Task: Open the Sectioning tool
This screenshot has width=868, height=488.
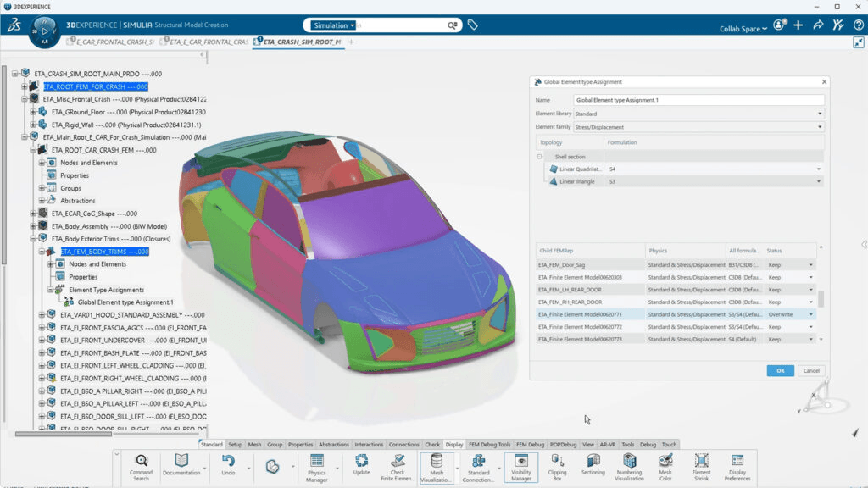Action: (x=593, y=465)
